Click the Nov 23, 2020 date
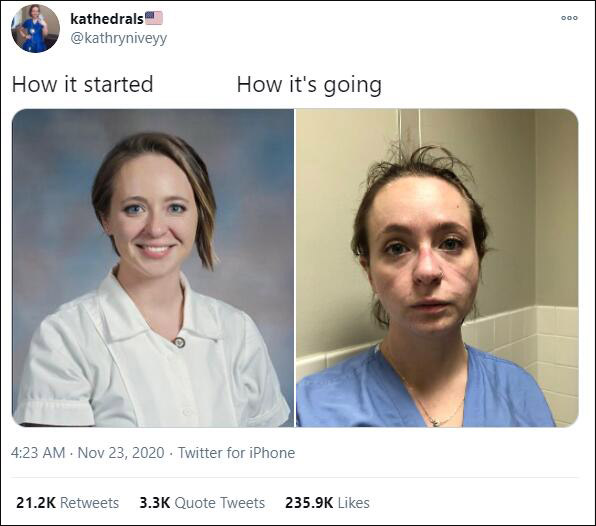Screen dimensions: 596x526 (121, 453)
